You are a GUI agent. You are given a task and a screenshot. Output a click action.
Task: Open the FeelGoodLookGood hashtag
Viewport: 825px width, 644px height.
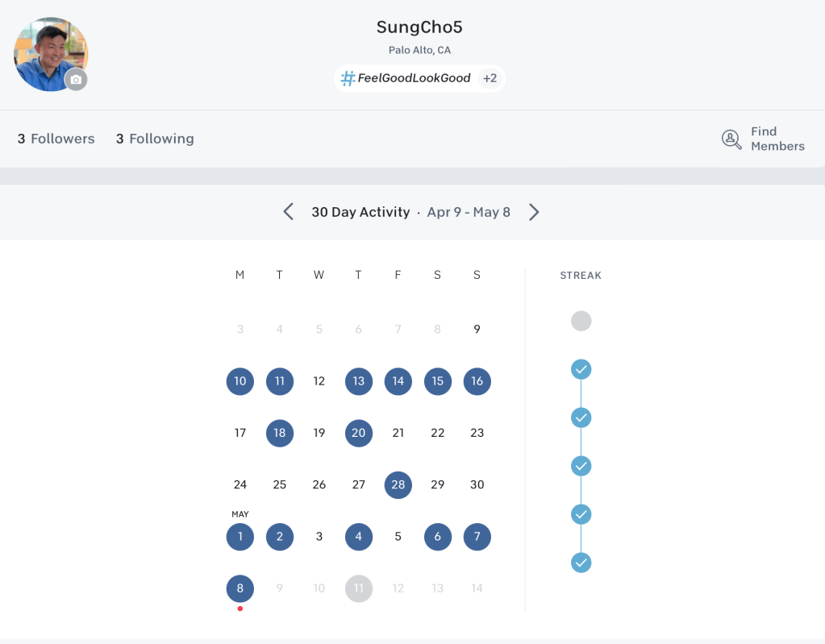(x=414, y=78)
